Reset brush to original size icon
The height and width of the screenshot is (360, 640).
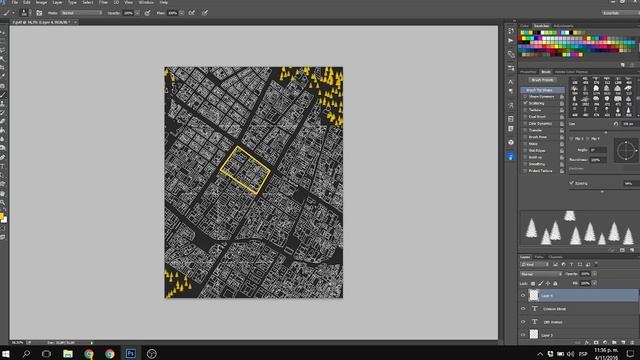pyautogui.click(x=616, y=124)
